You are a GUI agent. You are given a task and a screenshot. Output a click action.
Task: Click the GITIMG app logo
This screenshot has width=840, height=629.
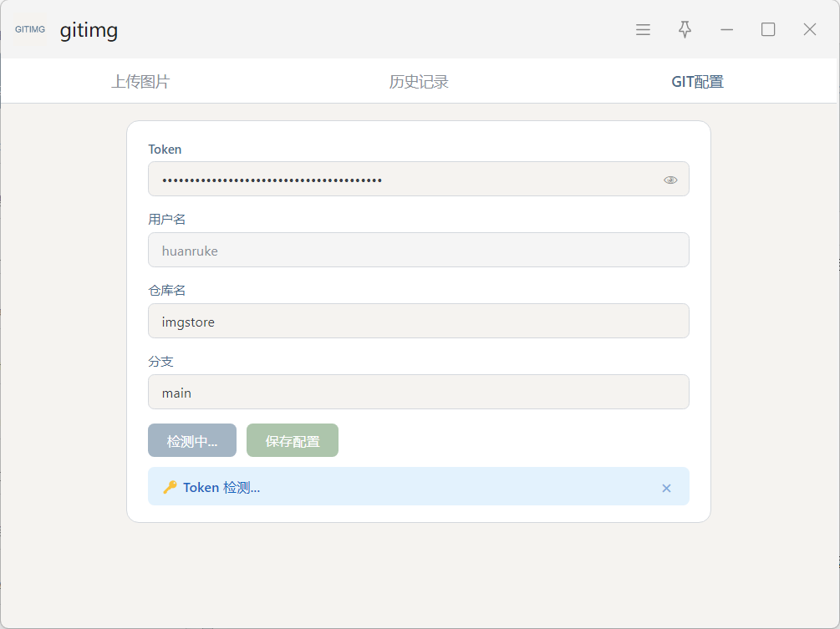point(30,29)
